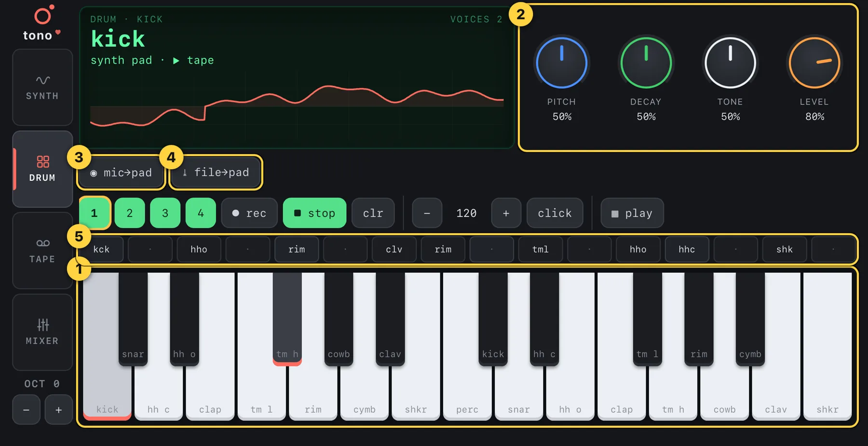The width and height of the screenshot is (868, 446).
Task: Raise the octave with OCT plus button
Action: point(58,410)
